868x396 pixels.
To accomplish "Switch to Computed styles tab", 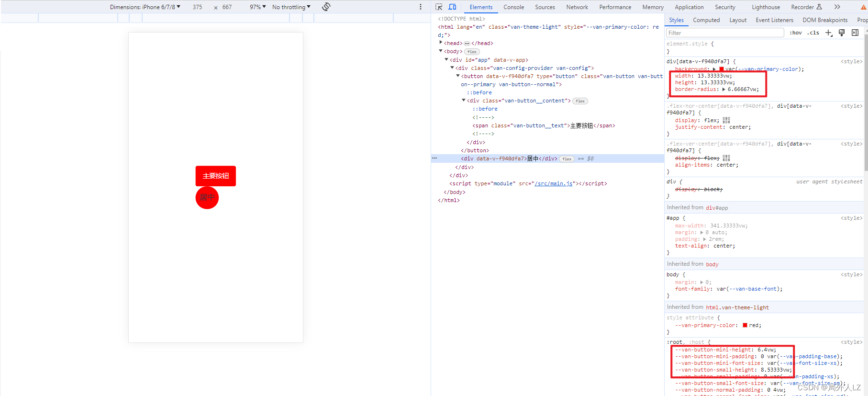I will 706,20.
